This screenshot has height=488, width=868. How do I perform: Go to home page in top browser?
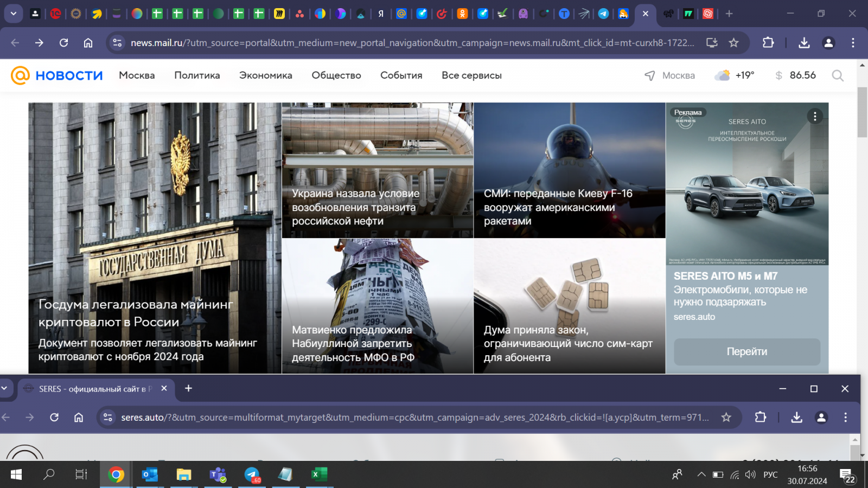click(x=88, y=43)
